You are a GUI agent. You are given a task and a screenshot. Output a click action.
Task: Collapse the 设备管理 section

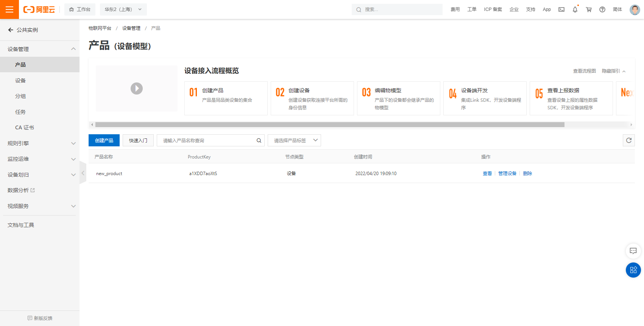pyautogui.click(x=40, y=49)
